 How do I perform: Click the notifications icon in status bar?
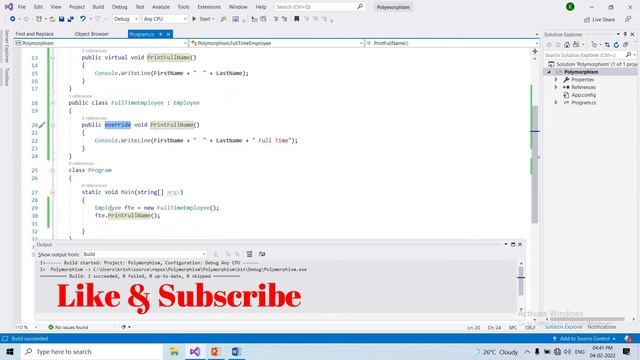point(628,339)
